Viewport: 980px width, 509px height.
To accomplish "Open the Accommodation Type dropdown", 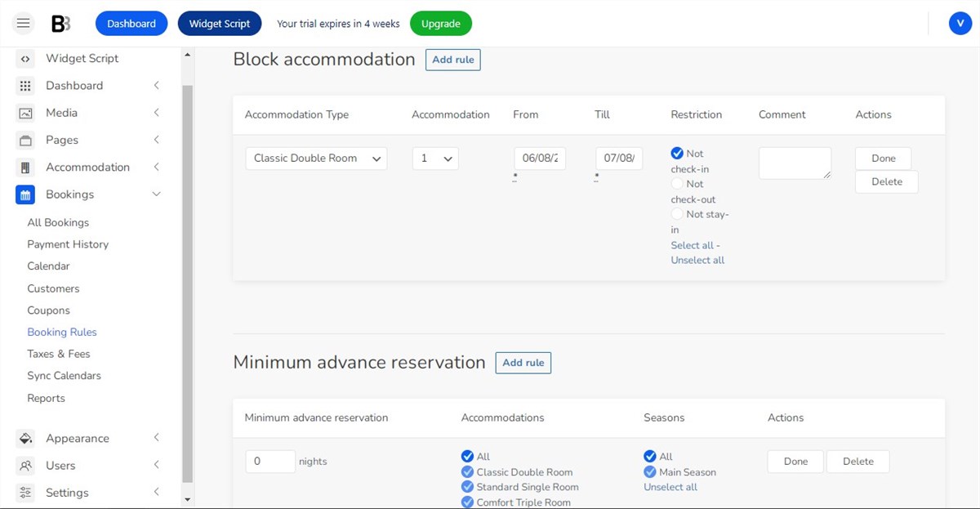I will 315,158.
